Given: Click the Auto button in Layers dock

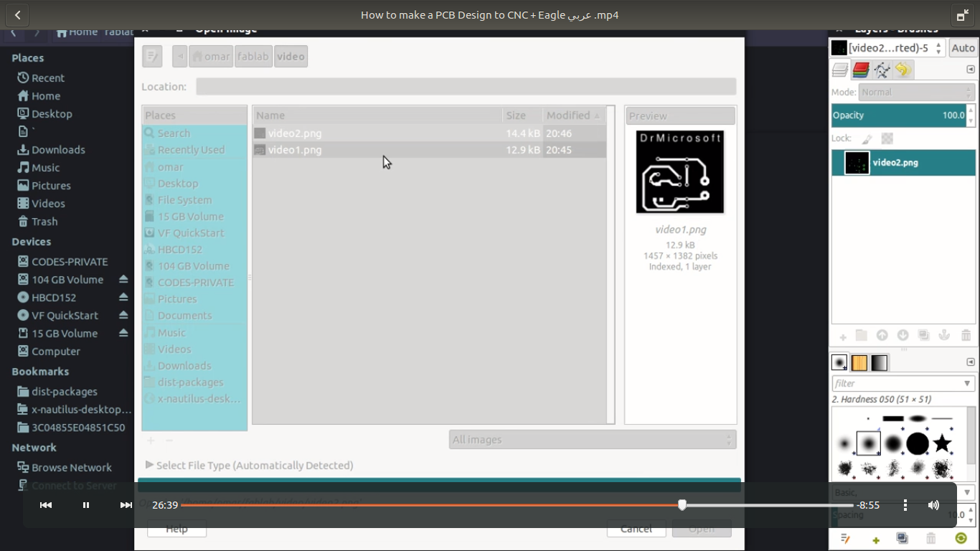Looking at the screenshot, I should pyautogui.click(x=963, y=48).
